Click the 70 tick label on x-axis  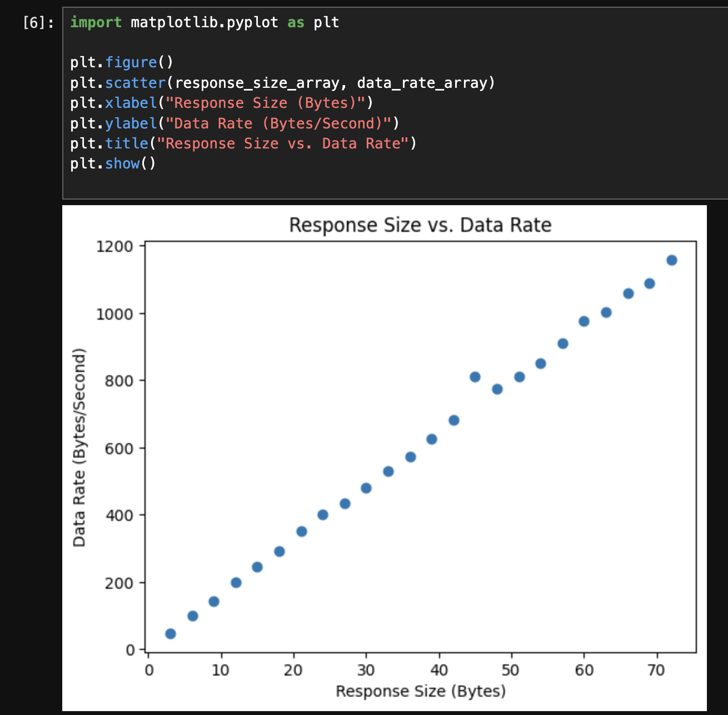click(x=656, y=670)
